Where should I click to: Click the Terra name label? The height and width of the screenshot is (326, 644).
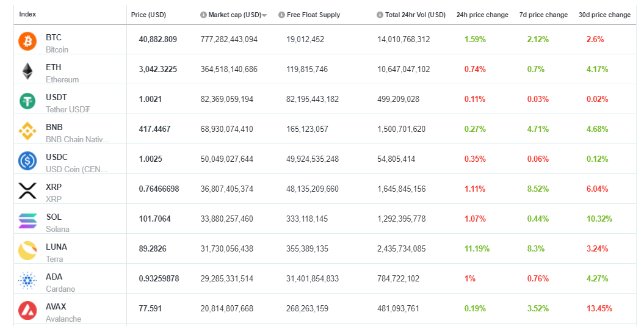(x=54, y=259)
